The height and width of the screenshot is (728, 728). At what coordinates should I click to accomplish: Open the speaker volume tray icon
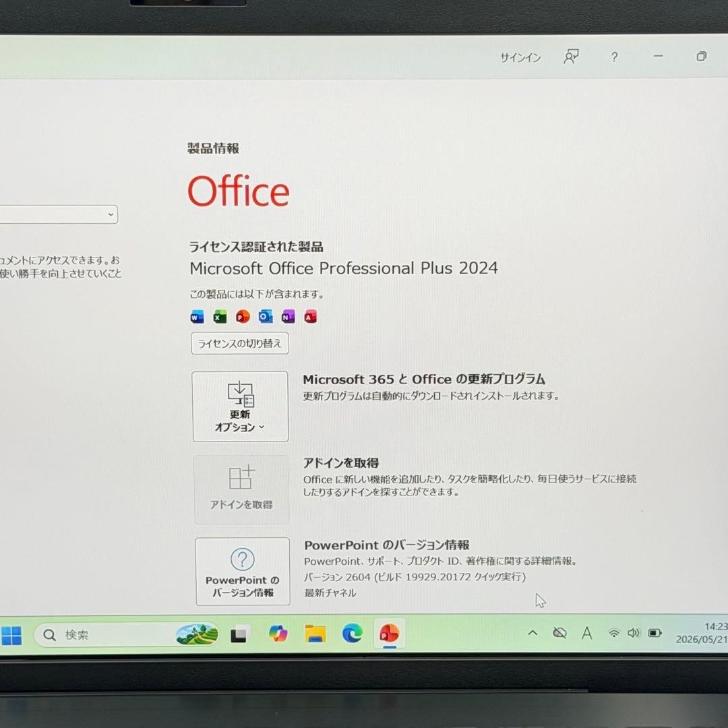tap(633, 633)
